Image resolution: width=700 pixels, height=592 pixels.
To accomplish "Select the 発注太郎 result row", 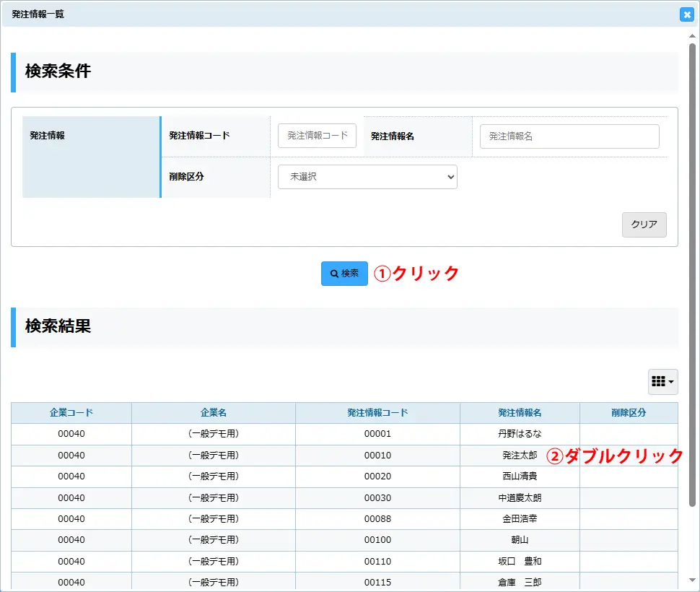I will (520, 456).
